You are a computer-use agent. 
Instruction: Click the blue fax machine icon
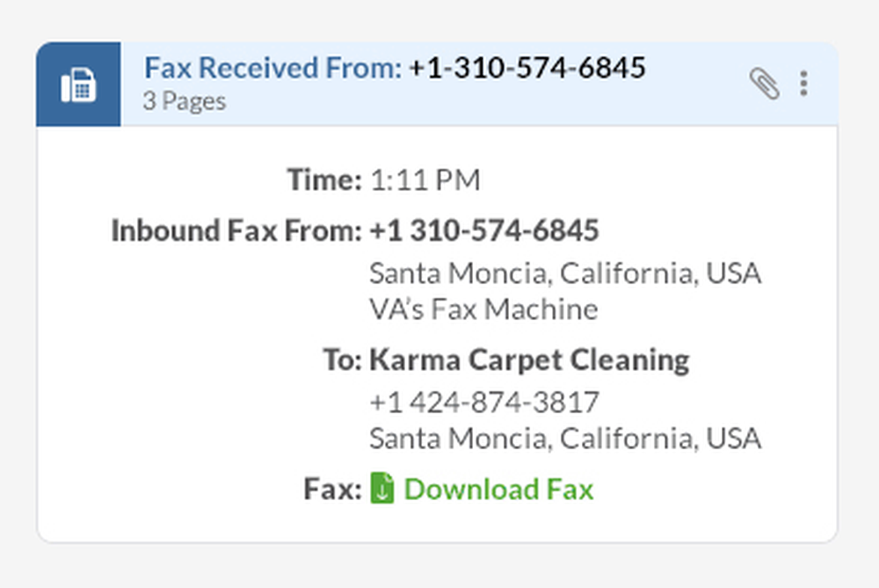click(78, 85)
